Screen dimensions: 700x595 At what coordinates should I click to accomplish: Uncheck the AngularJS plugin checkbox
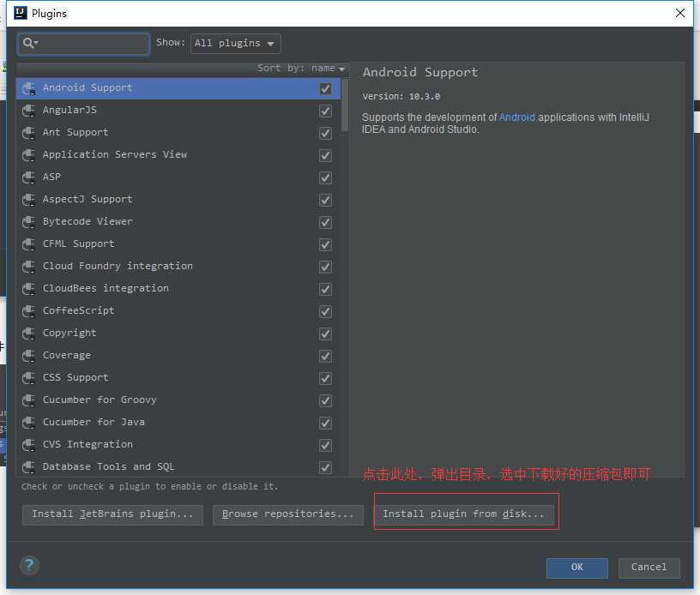click(325, 111)
